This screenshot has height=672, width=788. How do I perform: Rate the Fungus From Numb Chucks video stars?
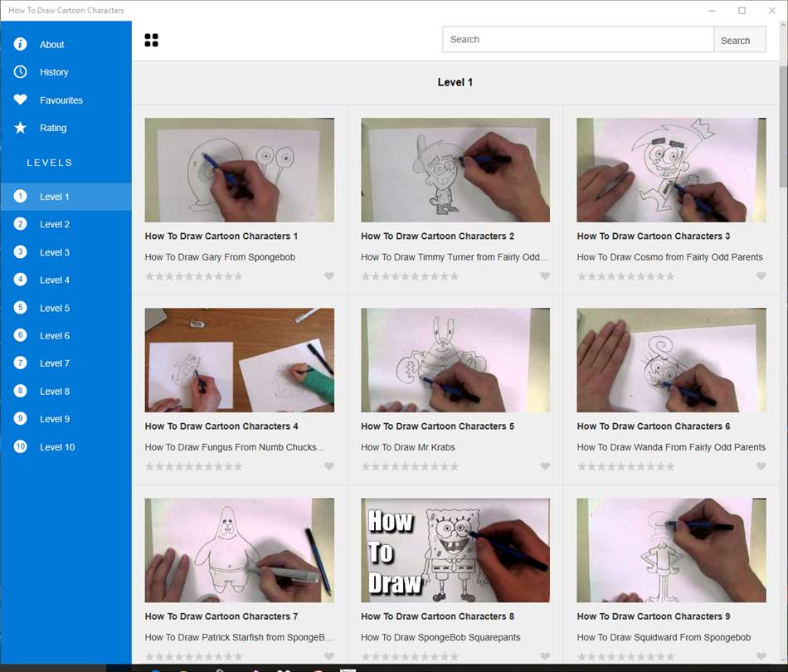pos(194,466)
